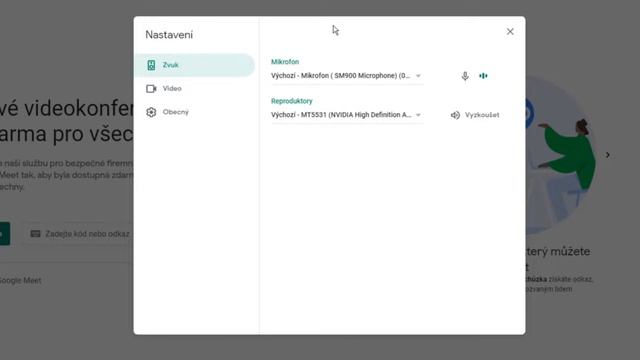Expand the Reproduktory device dropdown
Screen dimensions: 640x360
(x=347, y=115)
